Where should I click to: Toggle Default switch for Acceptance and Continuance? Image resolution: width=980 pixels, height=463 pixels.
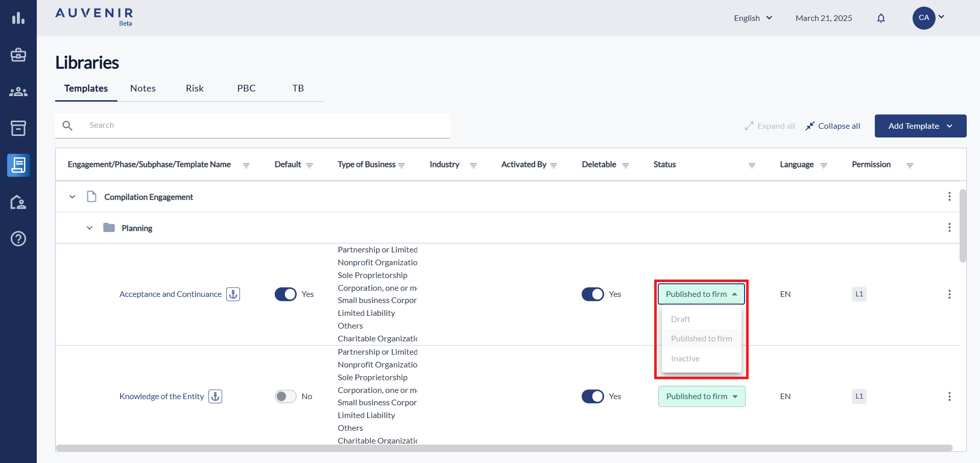pos(285,294)
